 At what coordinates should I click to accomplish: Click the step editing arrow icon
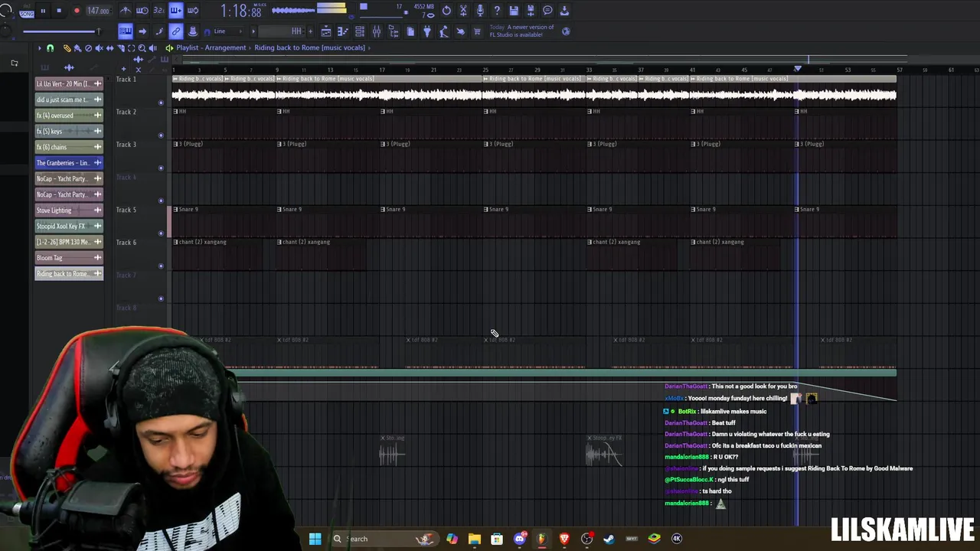pyautogui.click(x=142, y=31)
